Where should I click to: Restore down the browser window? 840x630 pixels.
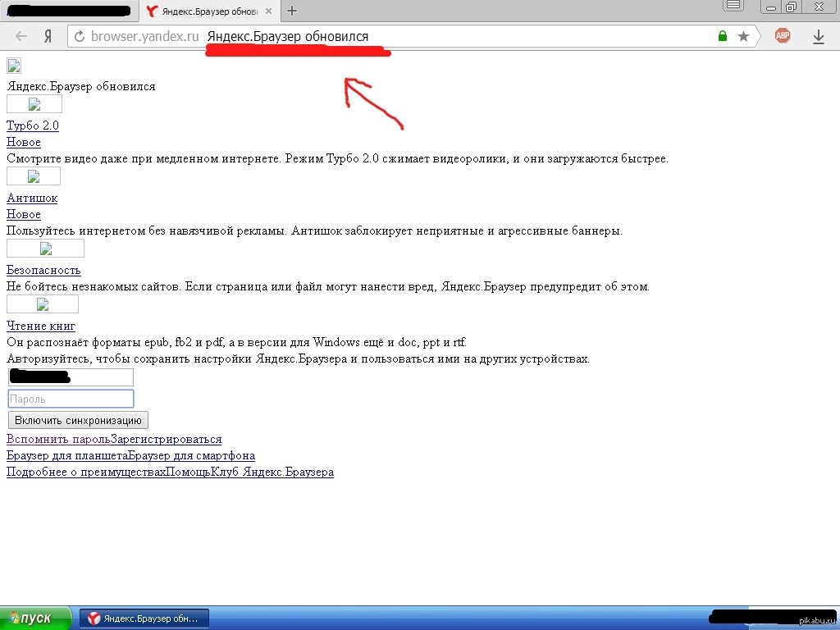792,7
